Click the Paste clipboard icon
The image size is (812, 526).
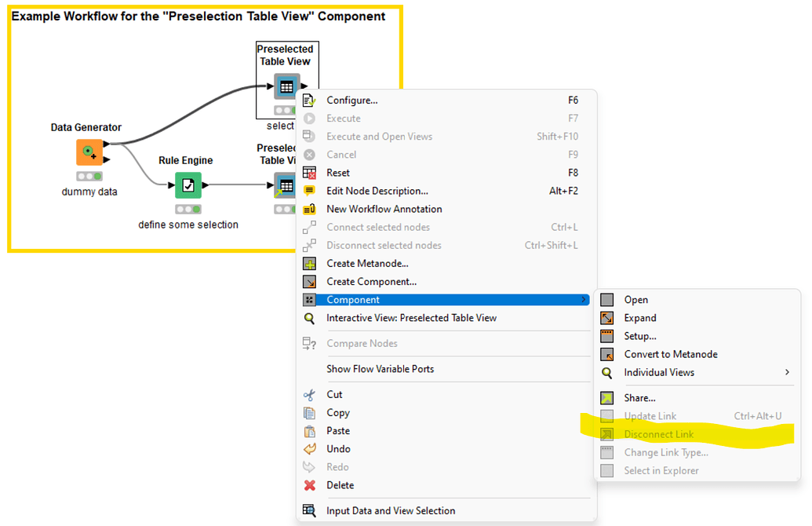click(309, 430)
